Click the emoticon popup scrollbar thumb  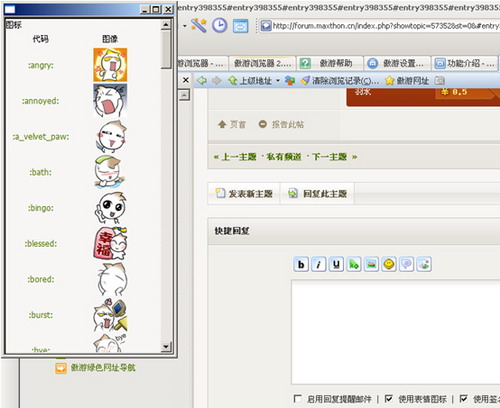coord(166,49)
